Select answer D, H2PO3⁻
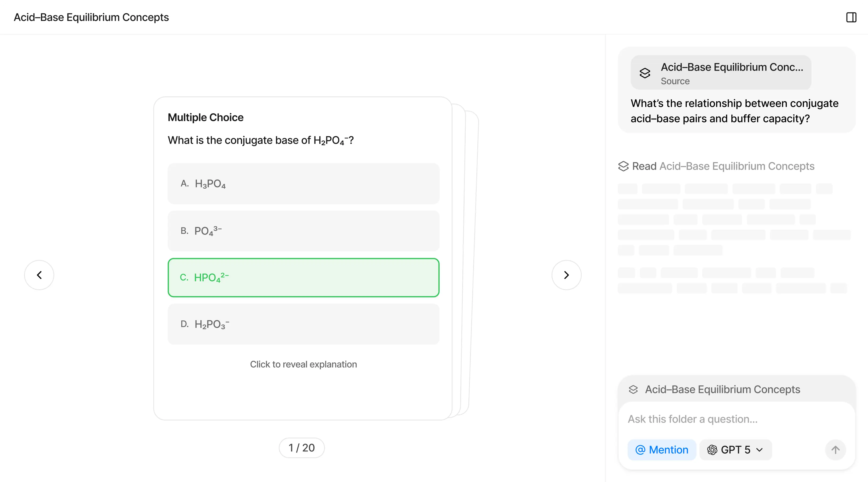Screen dimensions: 868x482 [303, 324]
